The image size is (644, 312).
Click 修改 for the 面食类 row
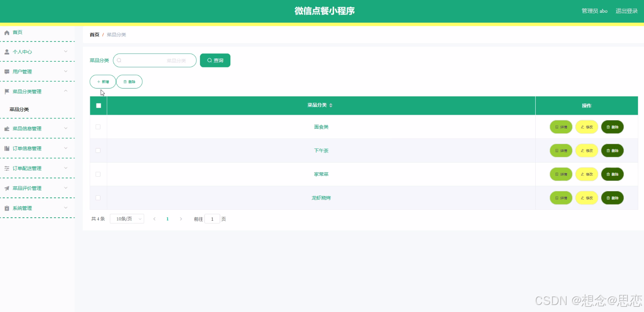click(x=587, y=127)
